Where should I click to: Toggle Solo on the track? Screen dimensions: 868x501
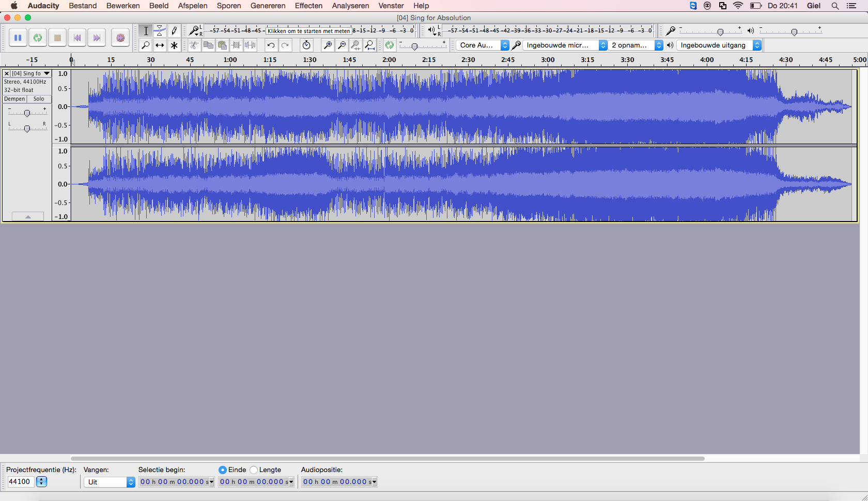click(x=39, y=99)
